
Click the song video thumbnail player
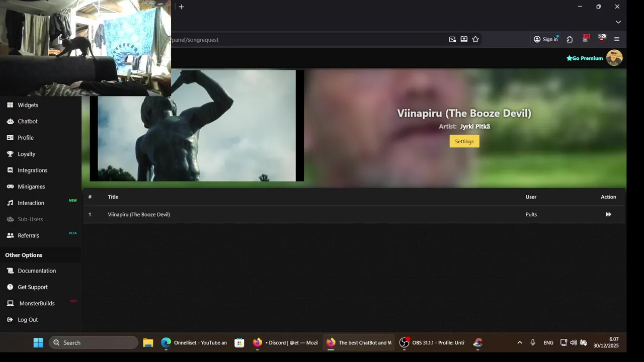(197, 125)
